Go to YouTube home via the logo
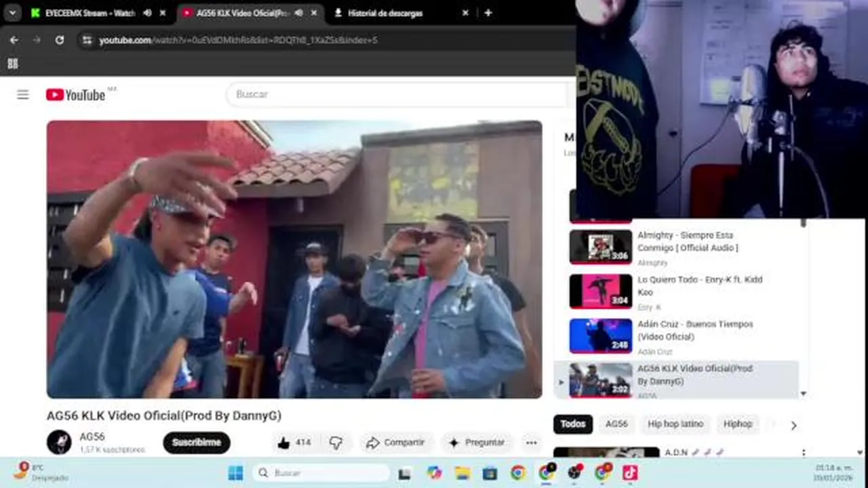Viewport: 868px width, 488px height. click(x=75, y=95)
